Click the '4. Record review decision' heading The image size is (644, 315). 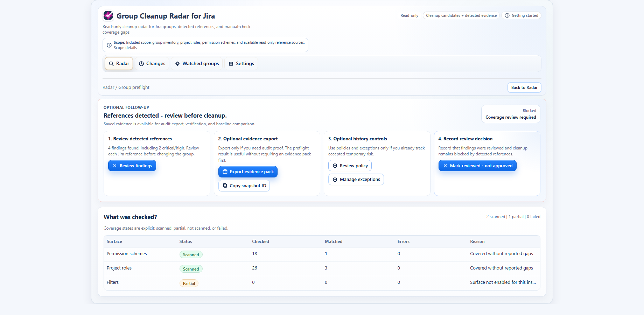click(x=465, y=139)
